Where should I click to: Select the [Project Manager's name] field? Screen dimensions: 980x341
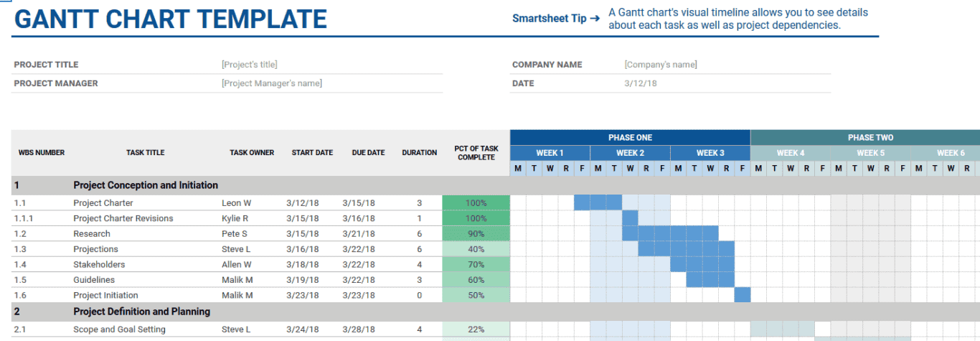[272, 83]
